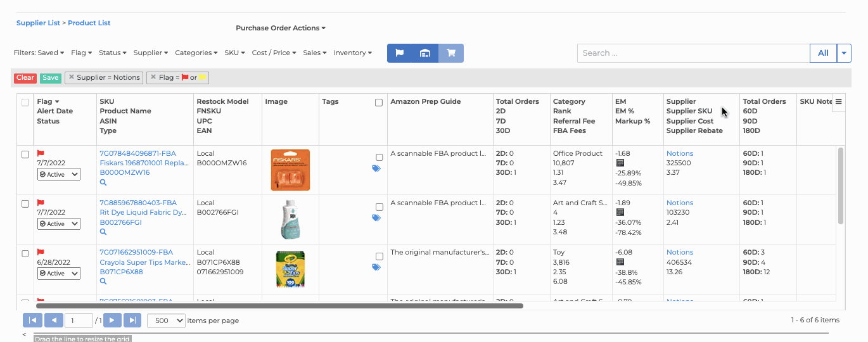The width and height of the screenshot is (868, 342).
Task: Open calculator icon in Crayola row
Action: click(620, 262)
